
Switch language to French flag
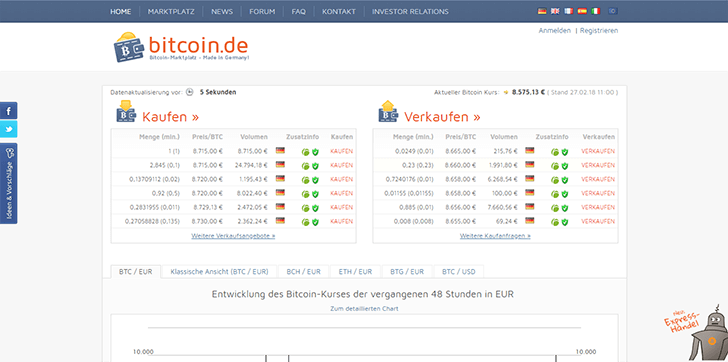point(569,11)
